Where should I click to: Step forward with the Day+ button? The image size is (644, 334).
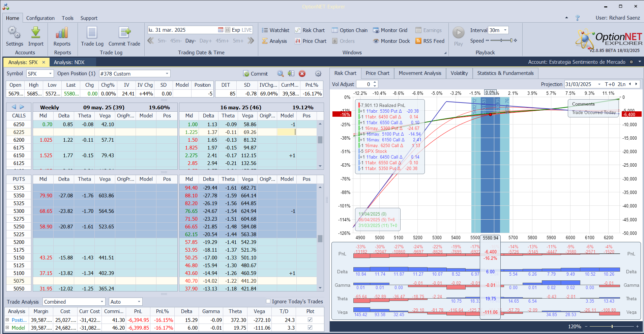coord(206,41)
